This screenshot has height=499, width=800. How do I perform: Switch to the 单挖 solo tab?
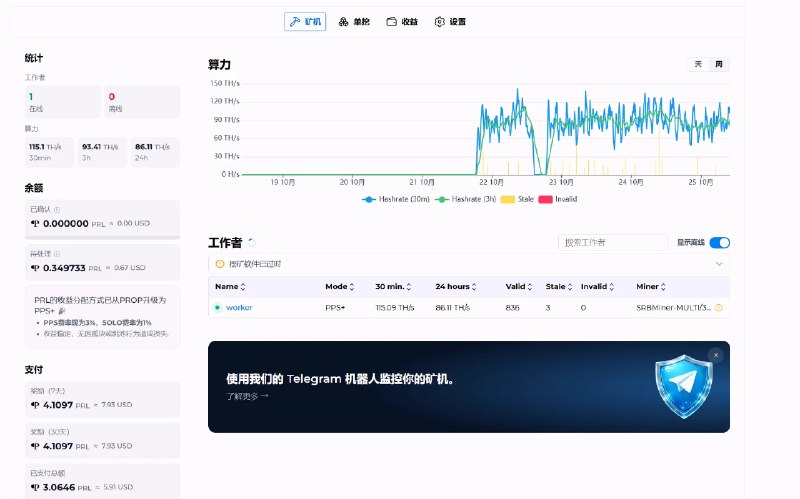tap(354, 21)
